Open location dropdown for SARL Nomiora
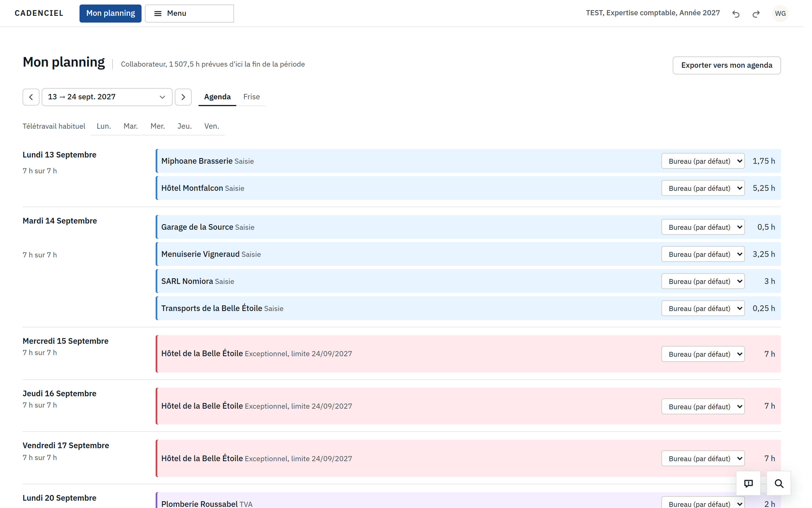This screenshot has width=812, height=508. coord(703,281)
